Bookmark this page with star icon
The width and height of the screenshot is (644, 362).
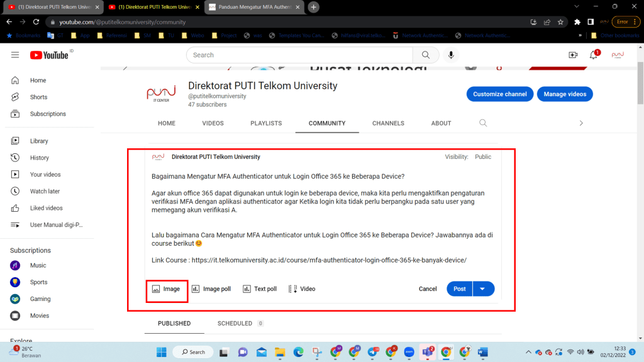pos(560,22)
